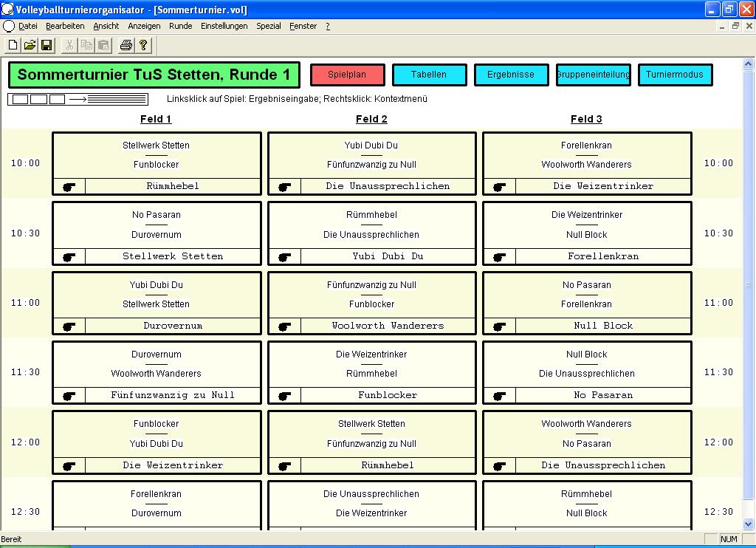Select the No Pasaran vs Durovernum match
Viewport: 756px width, 548px height.
157,225
